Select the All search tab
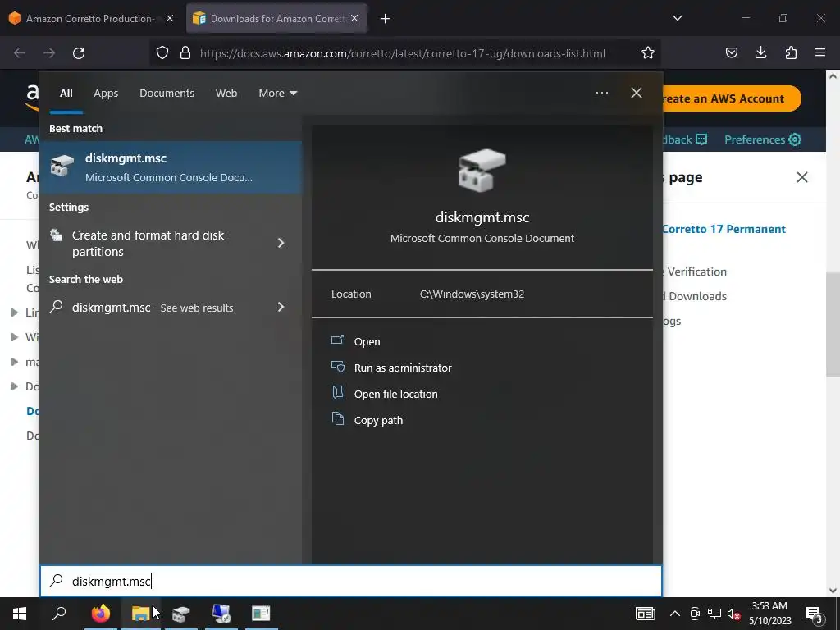Viewport: 840px width, 630px height. 66,94
